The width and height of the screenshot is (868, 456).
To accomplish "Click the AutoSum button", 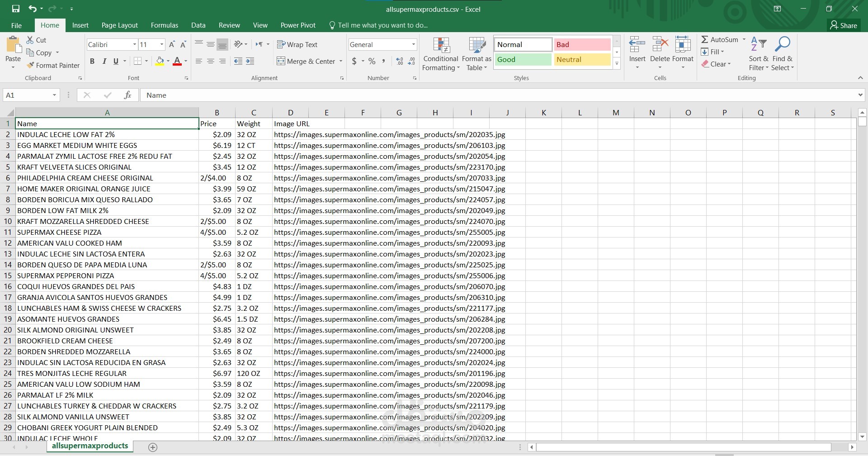I will coord(720,39).
